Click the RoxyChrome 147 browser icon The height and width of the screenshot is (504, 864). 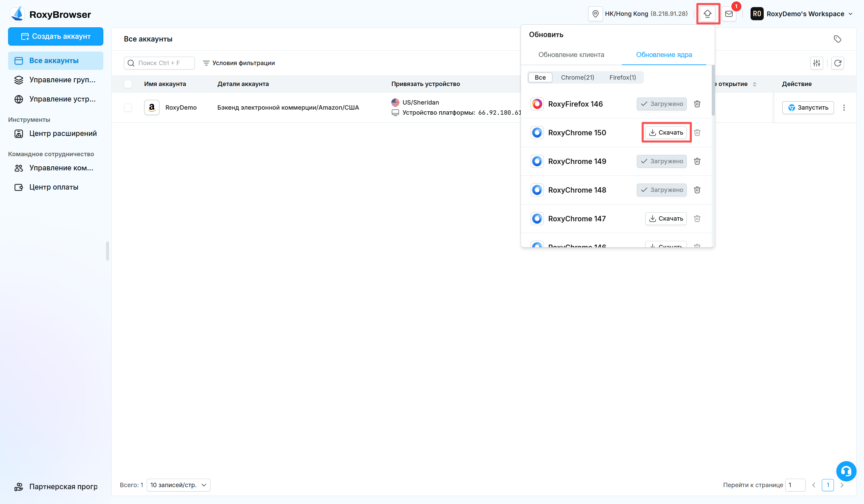pyautogui.click(x=537, y=219)
